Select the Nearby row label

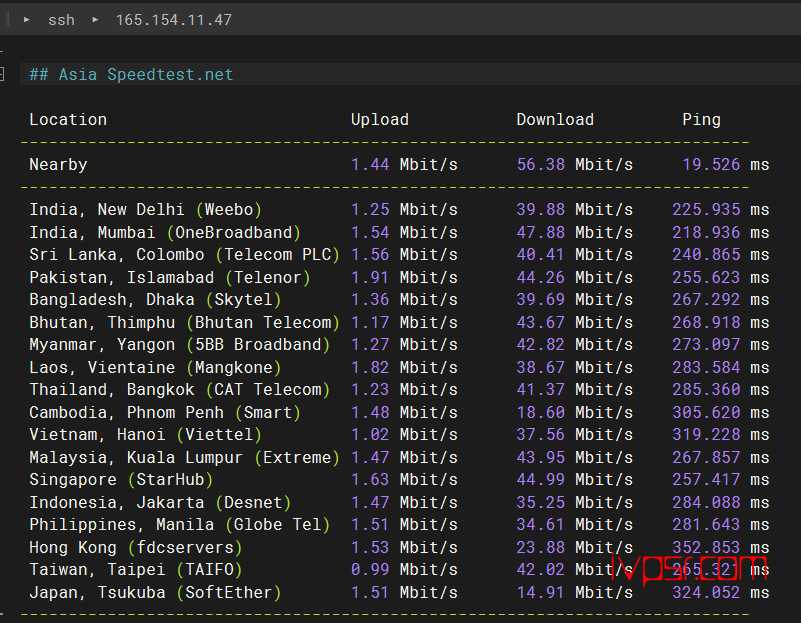coord(58,164)
